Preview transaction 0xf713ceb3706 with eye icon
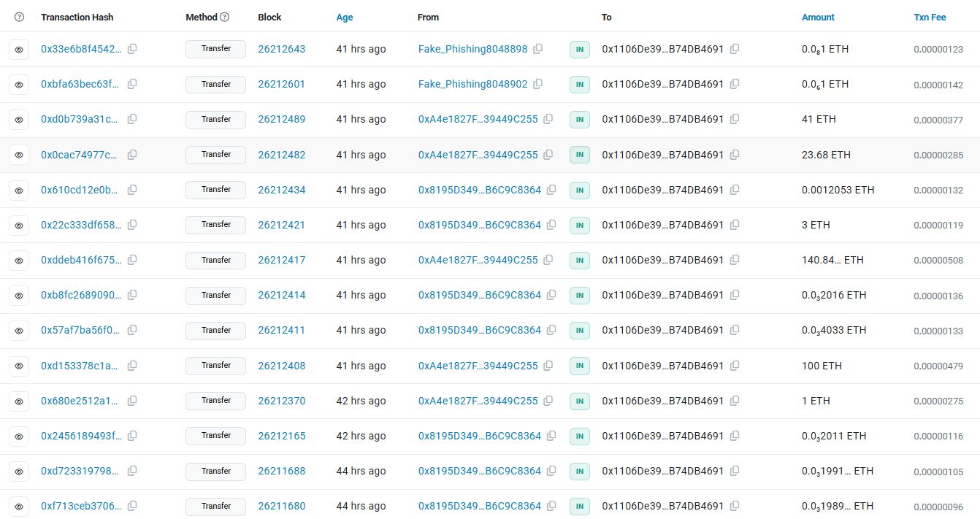Screen dimensions: 980x519 coord(19,507)
